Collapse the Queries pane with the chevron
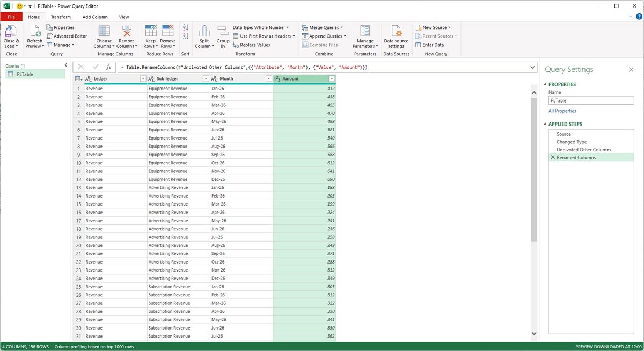The height and width of the screenshot is (351, 644). point(65,65)
